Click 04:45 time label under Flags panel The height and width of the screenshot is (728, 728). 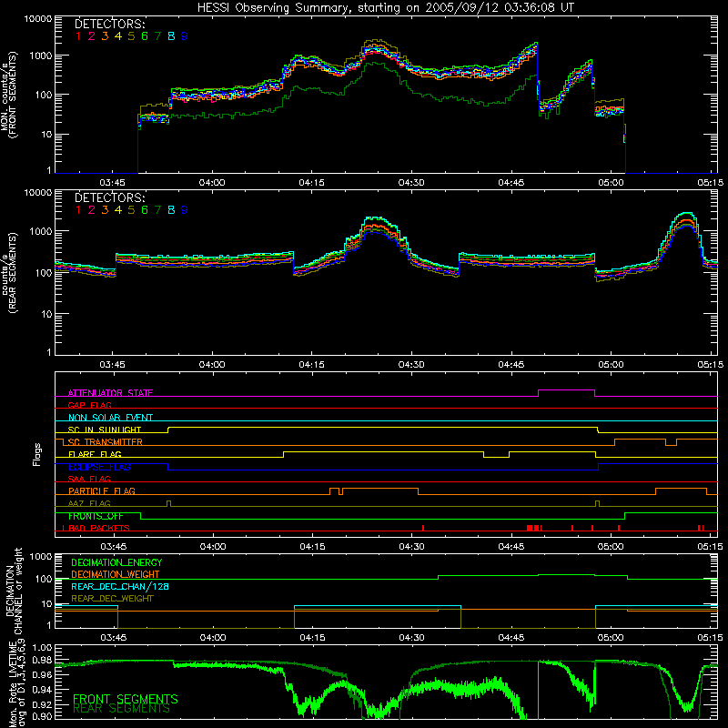(x=511, y=547)
